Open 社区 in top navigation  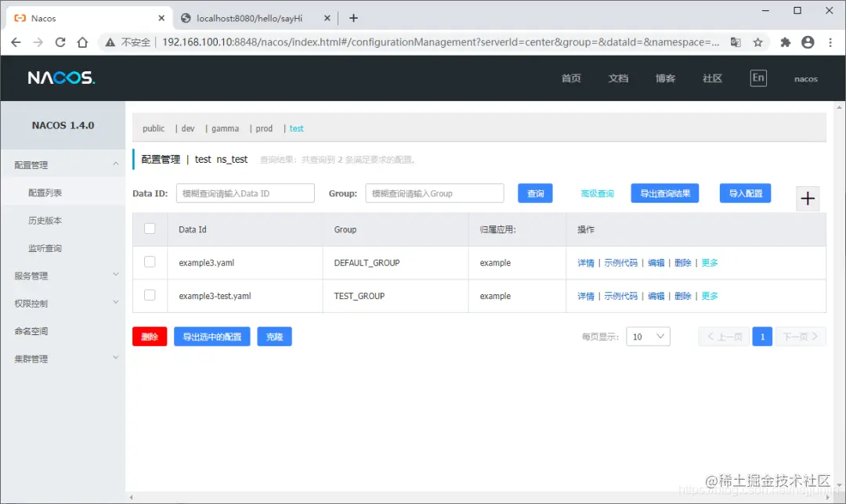(x=712, y=78)
